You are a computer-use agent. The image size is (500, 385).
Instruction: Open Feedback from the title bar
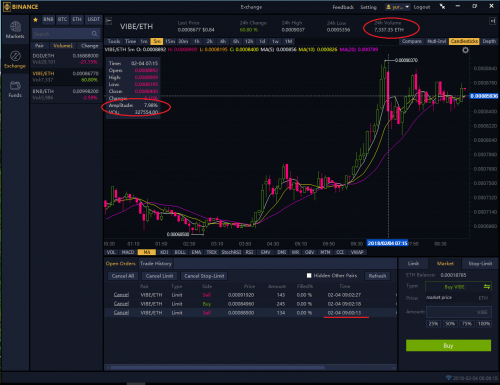(343, 7)
